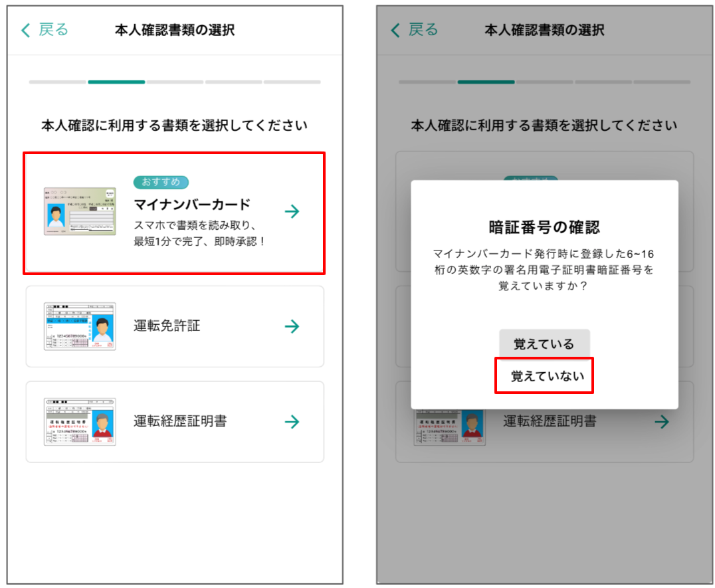Click the header title in the left screen
Screen dimensions: 715x588
point(175,30)
